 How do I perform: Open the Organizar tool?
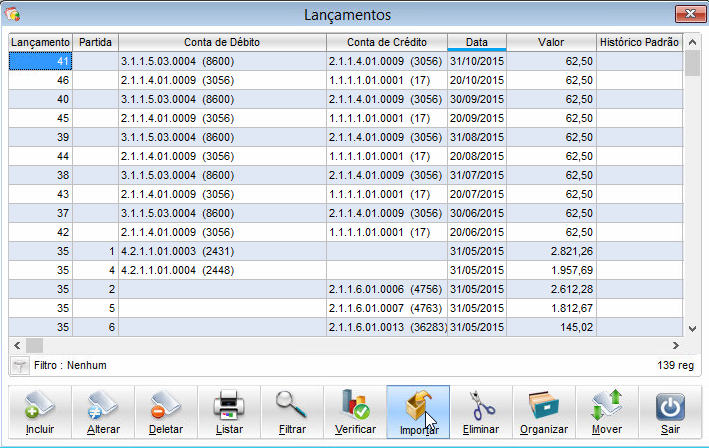coord(544,413)
